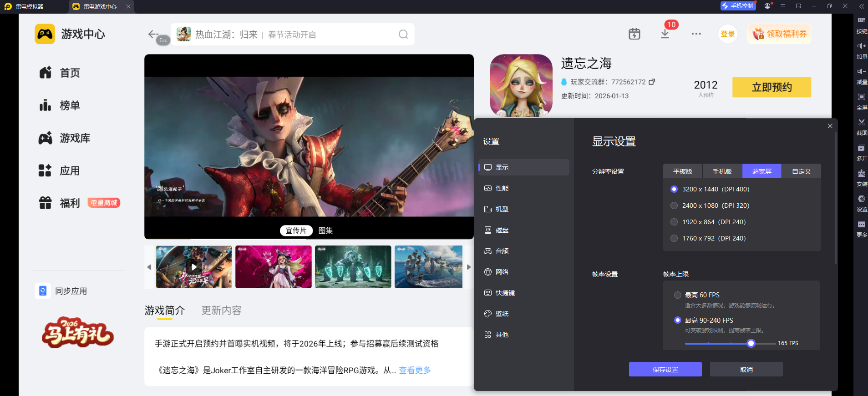The width and height of the screenshot is (868, 396).
Task: Open 机型 device model settings
Action: pyautogui.click(x=524, y=209)
